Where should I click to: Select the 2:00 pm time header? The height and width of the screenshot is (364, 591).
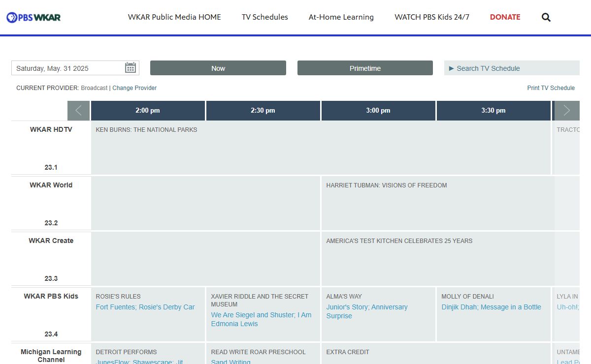(x=148, y=111)
